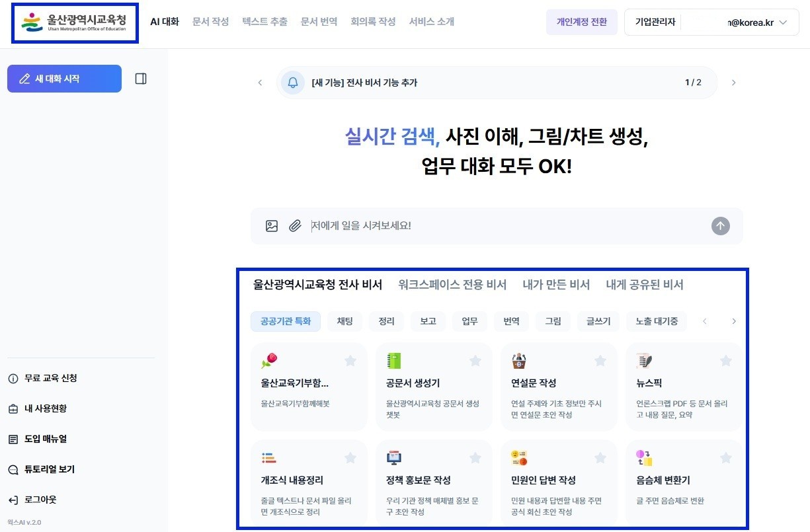Screen dimensions: 810x532
Task: Select the 울산광역시교육청 전사 비서 tab
Action: [x=318, y=285]
